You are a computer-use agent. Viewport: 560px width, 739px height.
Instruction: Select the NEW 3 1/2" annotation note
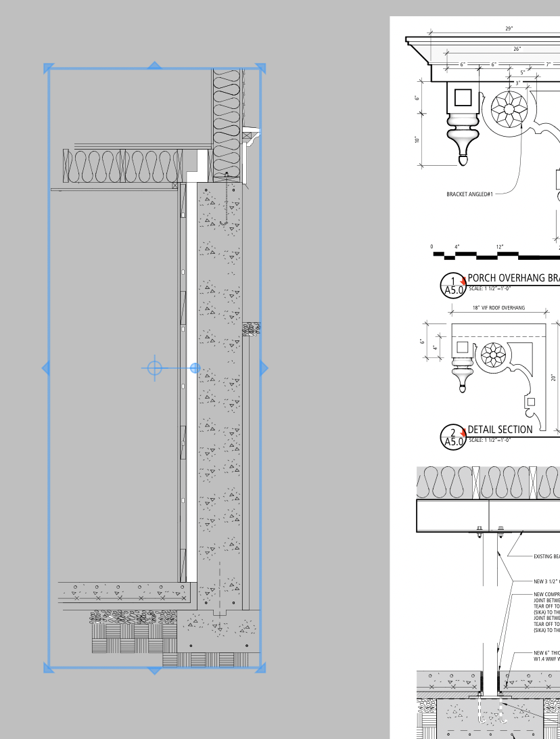pos(547,581)
